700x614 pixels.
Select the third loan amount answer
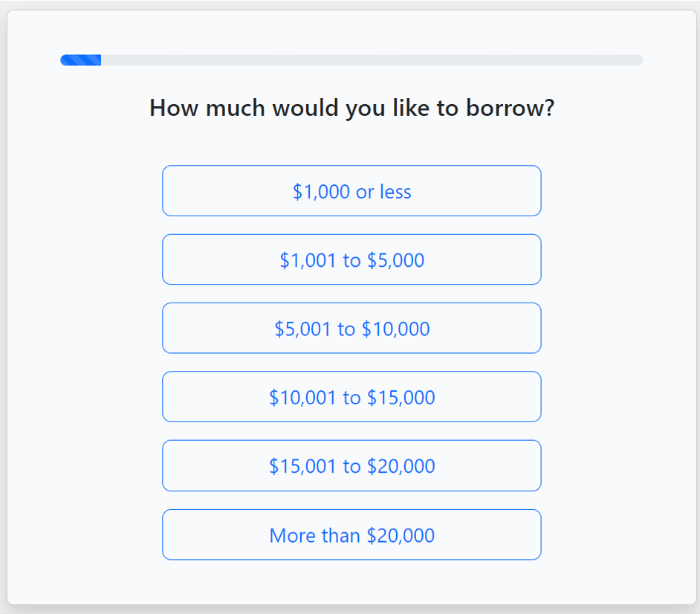pyautogui.click(x=351, y=328)
